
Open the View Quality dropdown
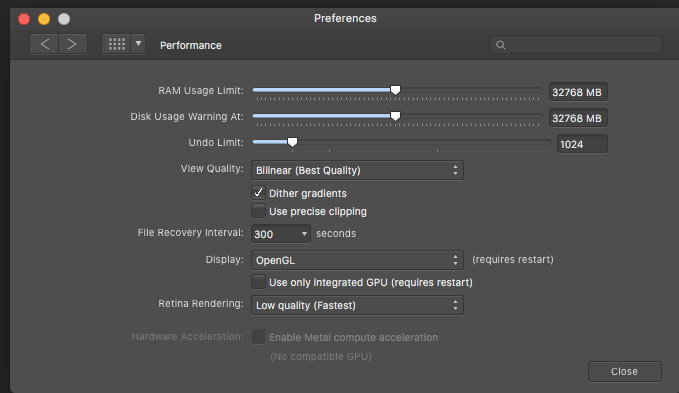point(357,171)
